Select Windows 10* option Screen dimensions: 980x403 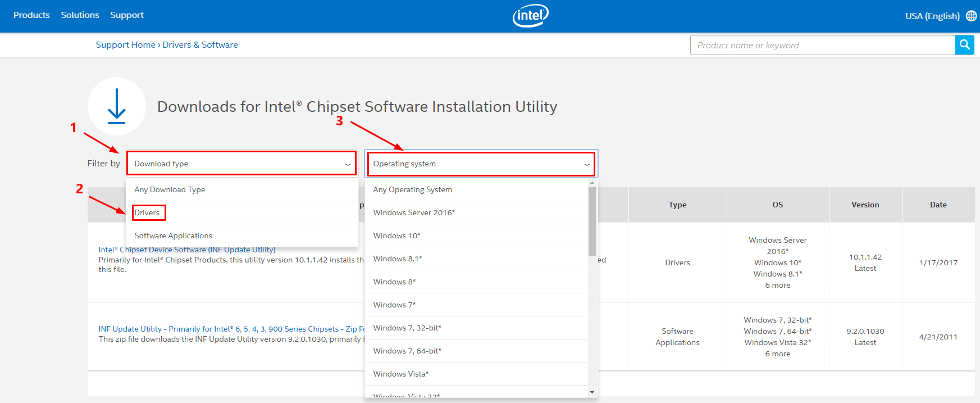476,236
